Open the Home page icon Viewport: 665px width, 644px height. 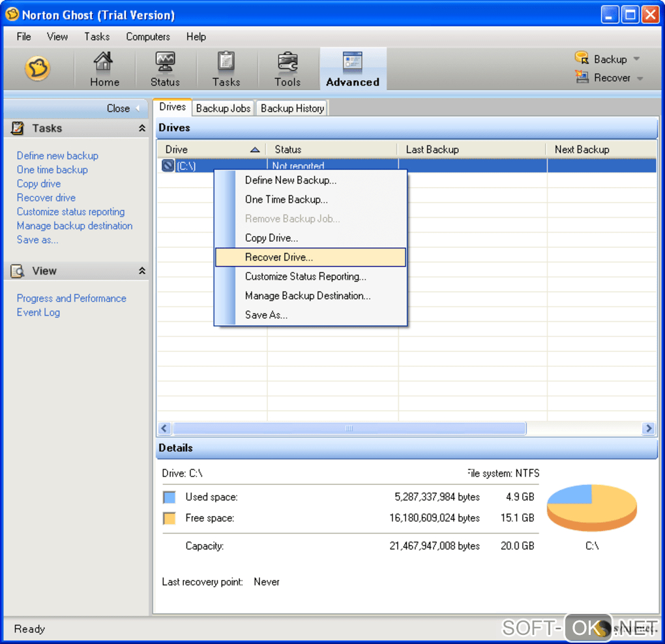[104, 62]
